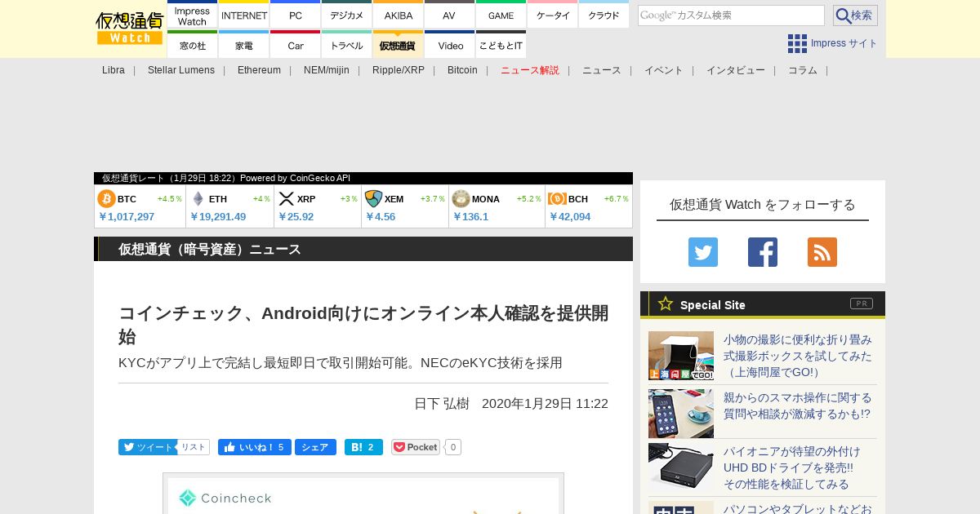Click the 仮想通貨 Watch site logo

click(x=130, y=29)
